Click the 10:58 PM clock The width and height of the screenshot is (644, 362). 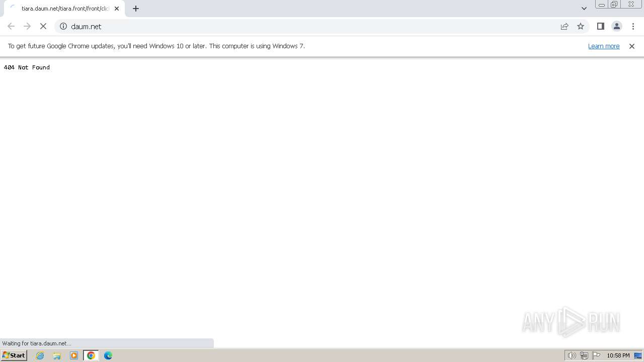pyautogui.click(x=618, y=355)
